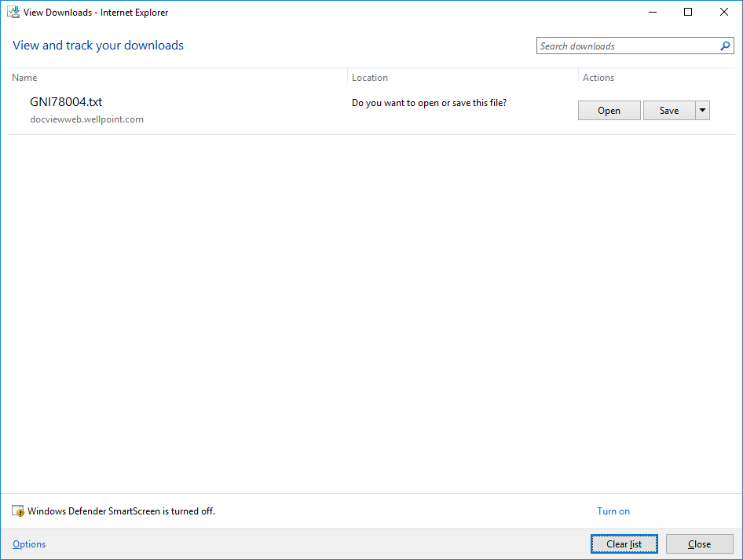Click the SmartScreen shield icon
The image size is (743, 560).
17,511
